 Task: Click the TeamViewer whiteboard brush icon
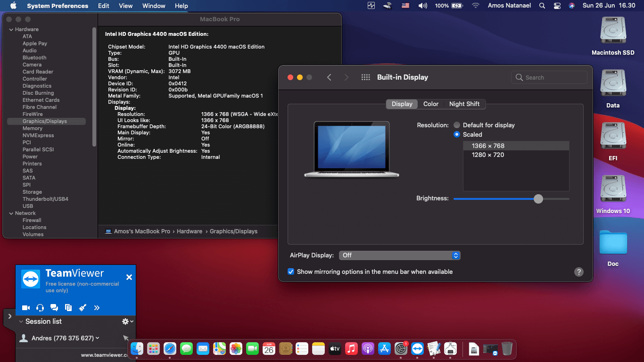point(83,308)
